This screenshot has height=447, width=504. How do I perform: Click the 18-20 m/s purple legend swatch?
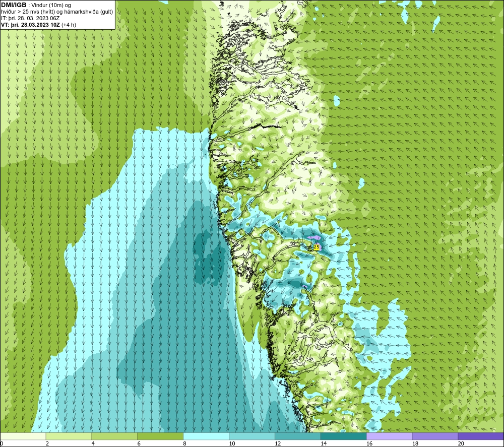tap(435, 436)
